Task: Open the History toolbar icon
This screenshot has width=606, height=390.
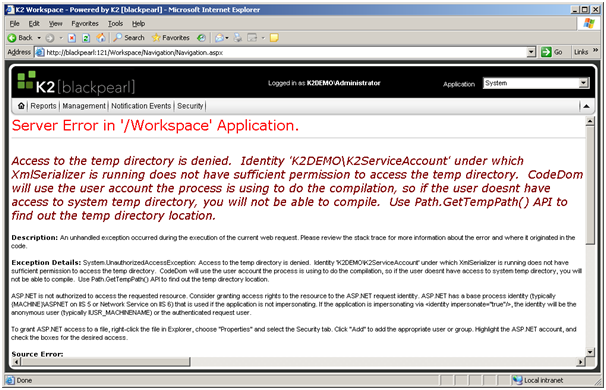Action: (201, 38)
